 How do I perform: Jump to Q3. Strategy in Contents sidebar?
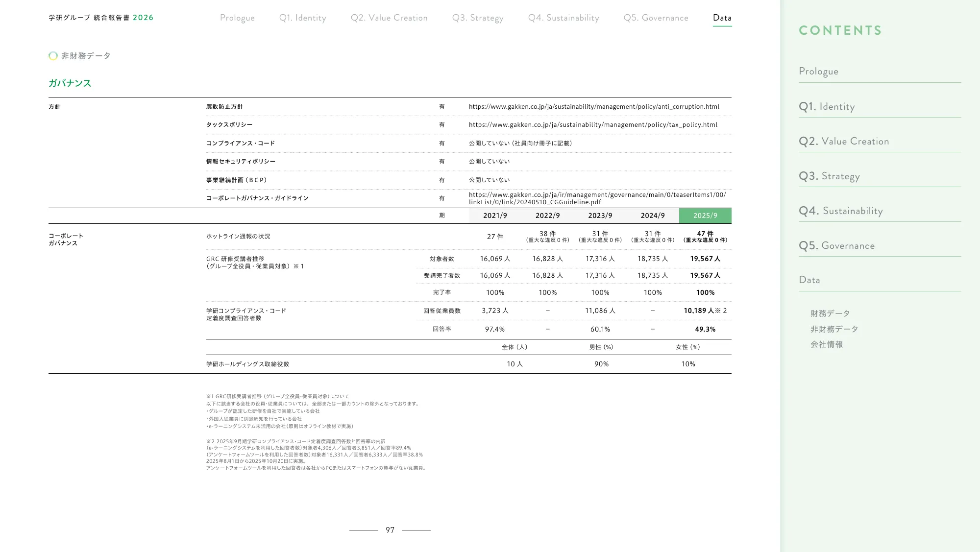829,176
